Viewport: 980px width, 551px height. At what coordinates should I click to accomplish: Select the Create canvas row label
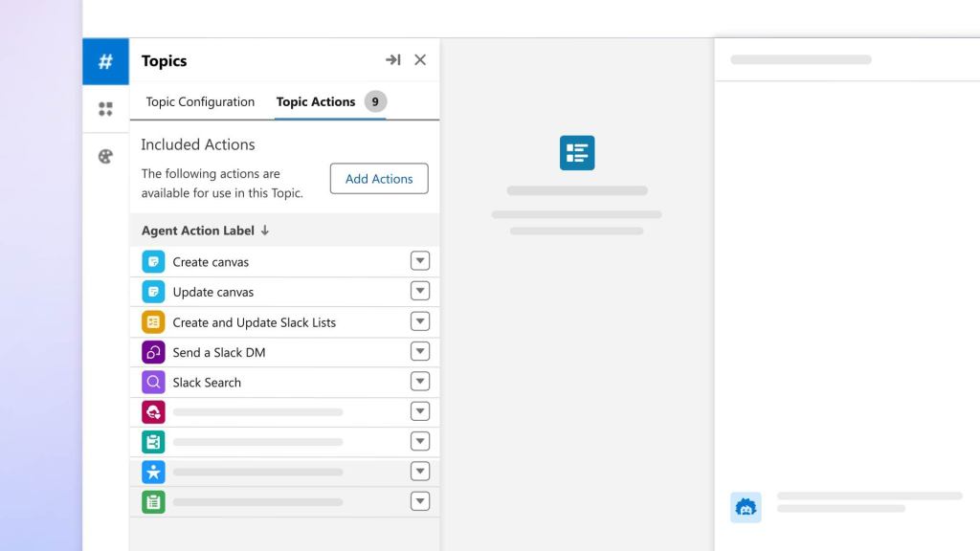(211, 262)
